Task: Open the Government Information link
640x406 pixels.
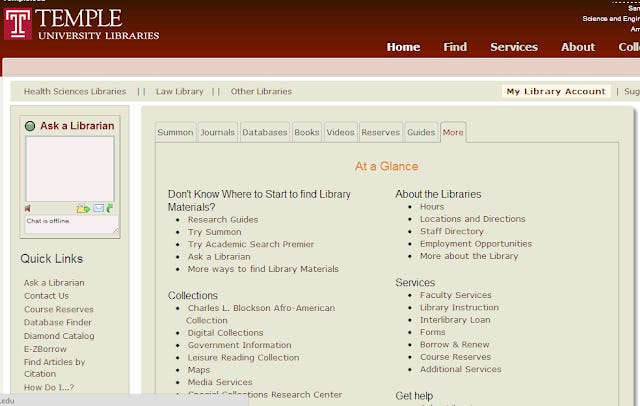Action: (x=240, y=345)
